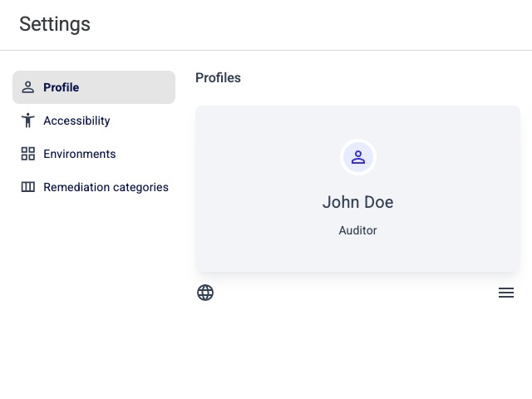Select Remediation categories in sidebar
The image size is (532, 399).
[x=94, y=187]
